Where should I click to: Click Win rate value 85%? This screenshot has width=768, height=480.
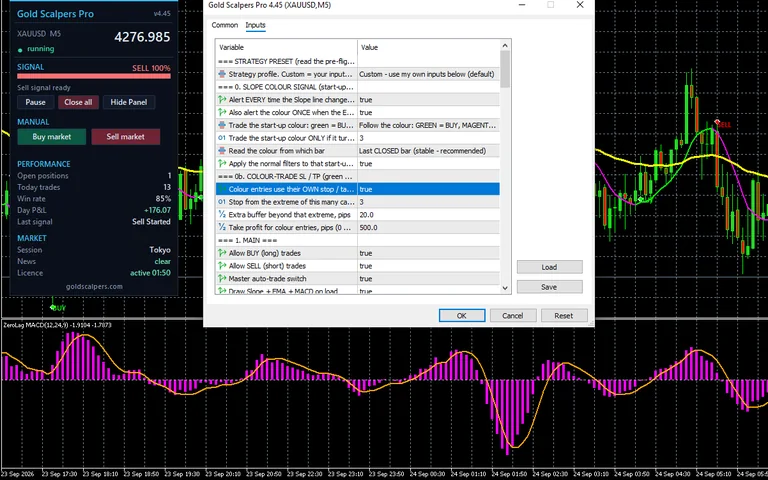pos(163,198)
